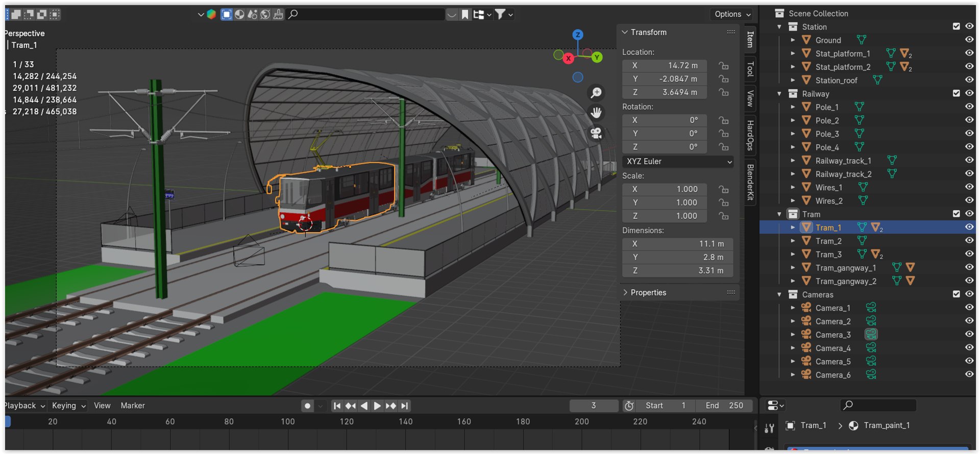The image size is (980, 454).
Task: Toggle camera view with the camera icon
Action: pos(596,133)
